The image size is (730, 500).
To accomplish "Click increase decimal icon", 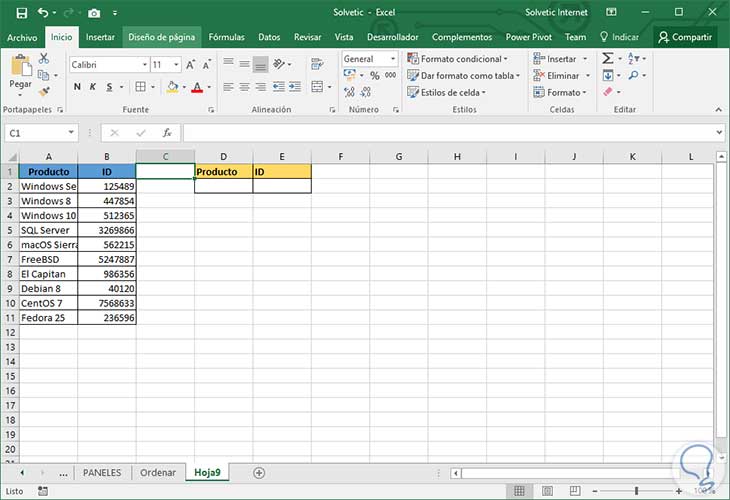I will [349, 92].
